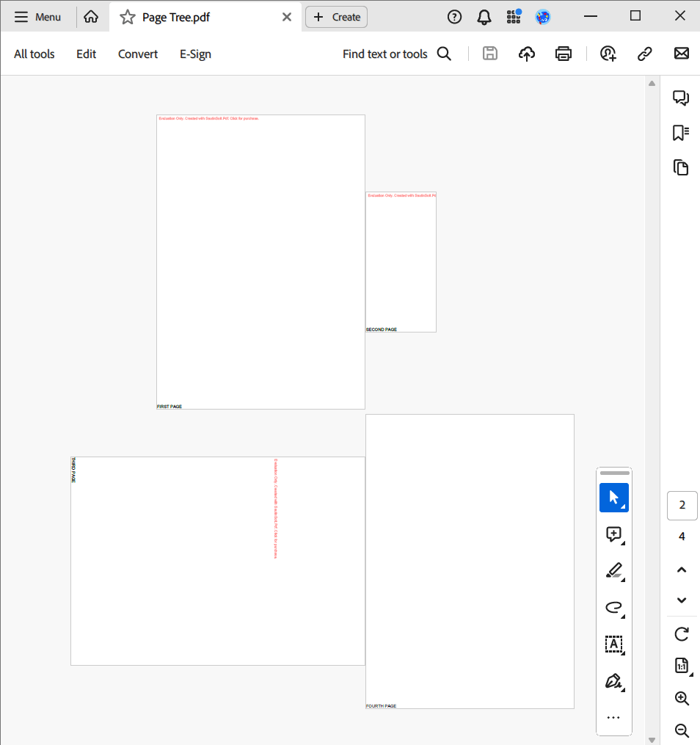The height and width of the screenshot is (745, 700).
Task: Click the Print file icon
Action: click(564, 54)
